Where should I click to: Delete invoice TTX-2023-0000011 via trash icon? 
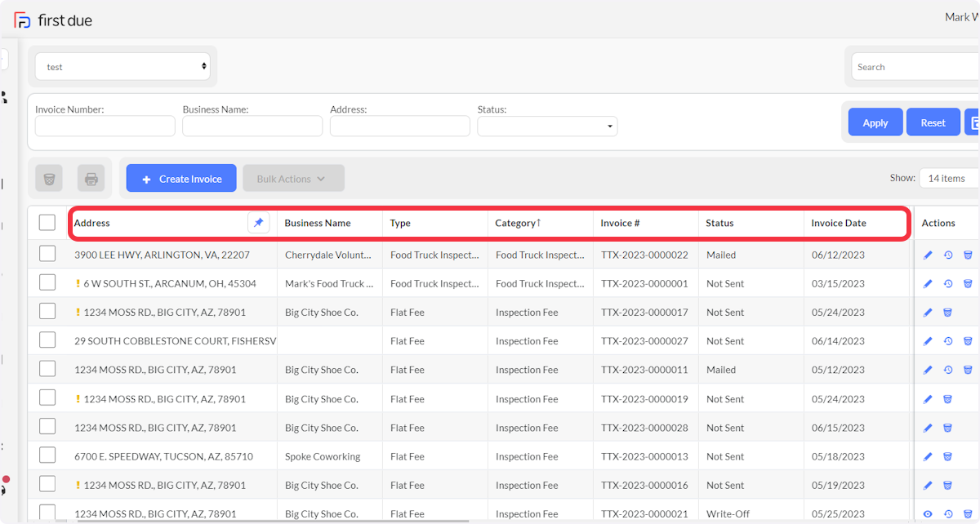968,370
